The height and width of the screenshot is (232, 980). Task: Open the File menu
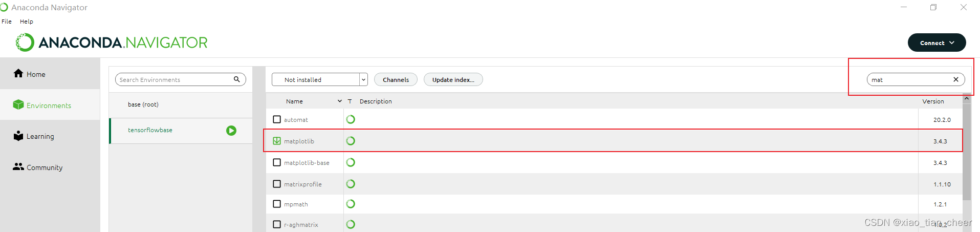7,22
